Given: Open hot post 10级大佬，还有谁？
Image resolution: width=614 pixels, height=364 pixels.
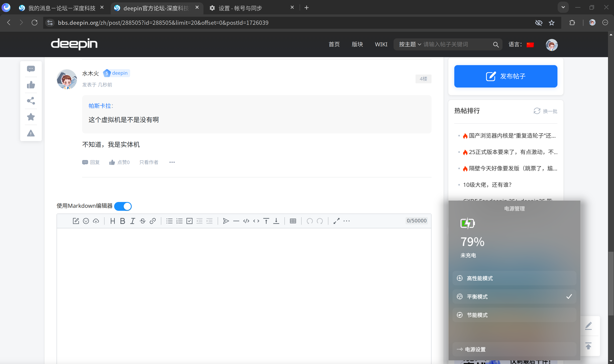Looking at the screenshot, I should pos(487,185).
